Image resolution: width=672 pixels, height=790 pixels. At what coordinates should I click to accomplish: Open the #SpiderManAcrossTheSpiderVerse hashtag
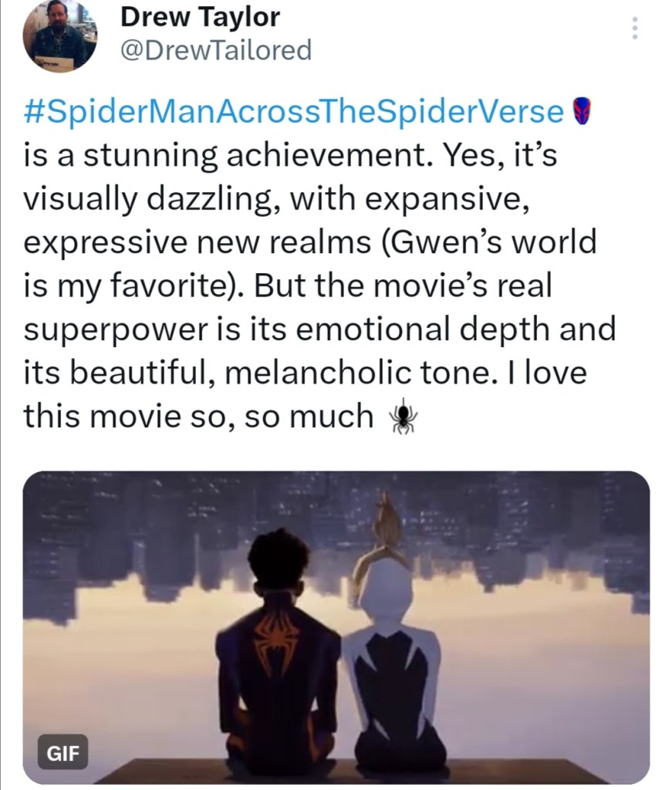click(x=295, y=113)
